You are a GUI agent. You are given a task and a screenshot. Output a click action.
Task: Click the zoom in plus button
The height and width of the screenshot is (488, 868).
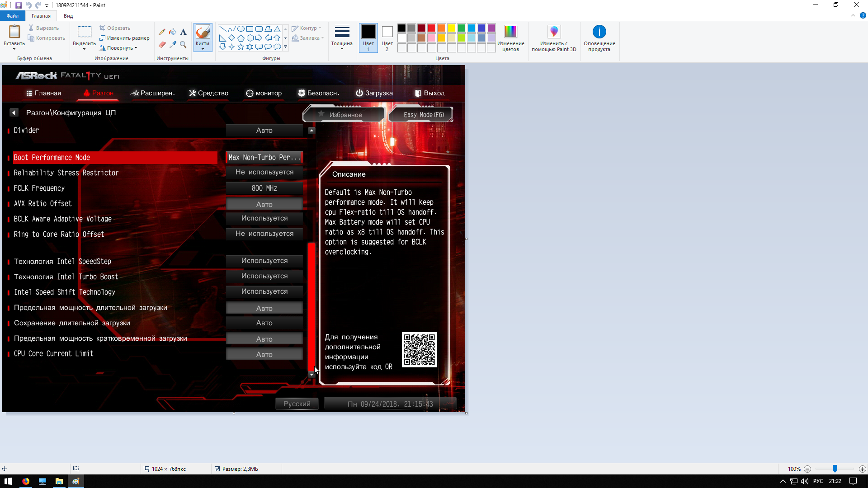[862, 469]
